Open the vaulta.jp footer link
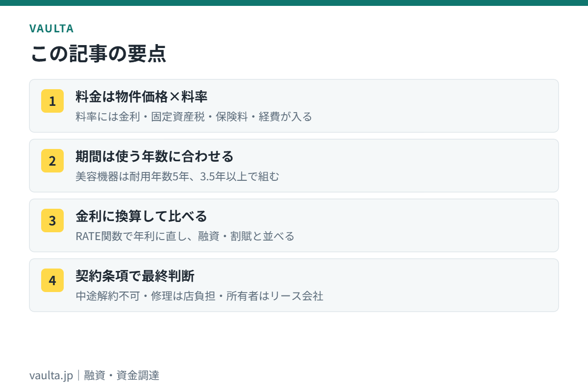Viewport: 588px width, 392px height. 51,376
